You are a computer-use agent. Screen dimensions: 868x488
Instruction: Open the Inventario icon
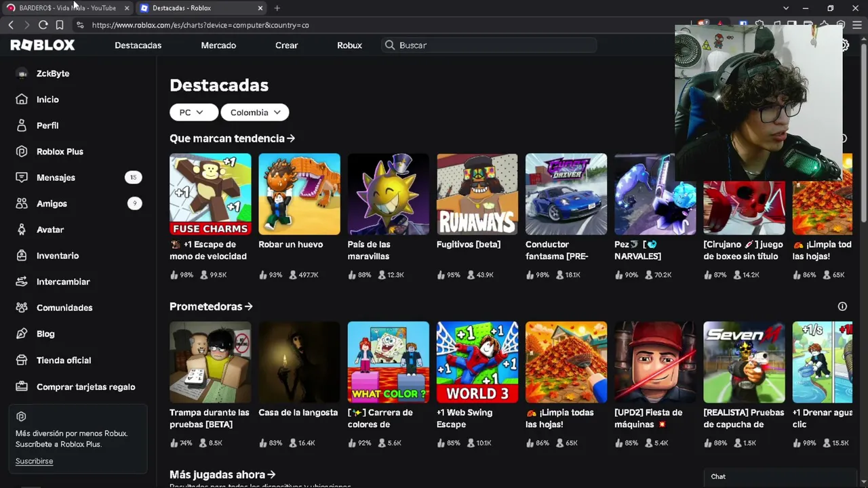tap(22, 256)
